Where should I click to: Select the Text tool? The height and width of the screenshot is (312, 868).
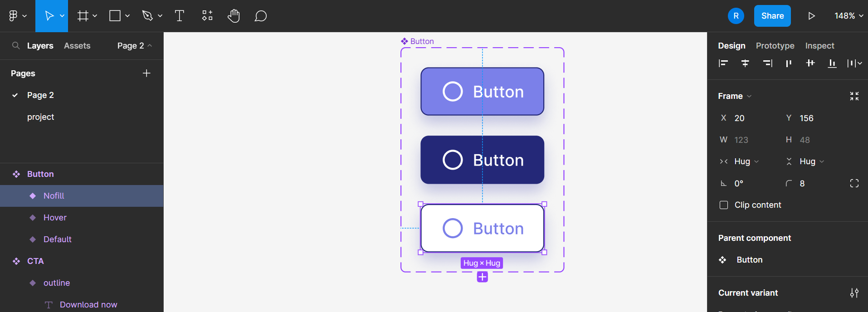(180, 16)
